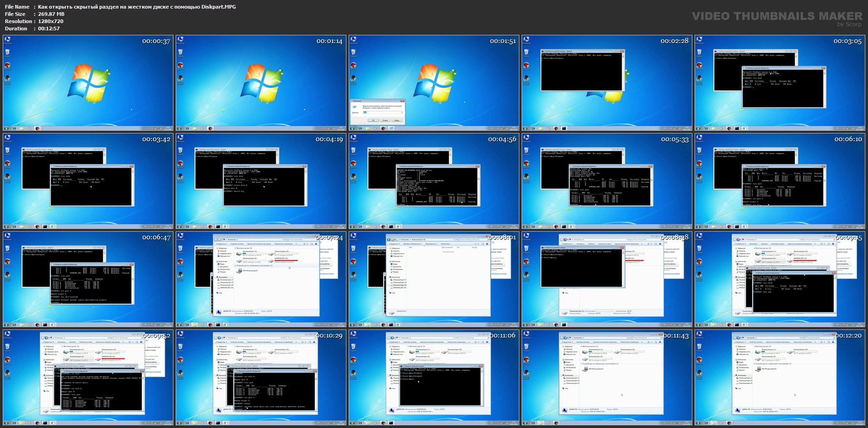
Task: Open the 00:04:56 thumbnail
Action: (x=434, y=181)
